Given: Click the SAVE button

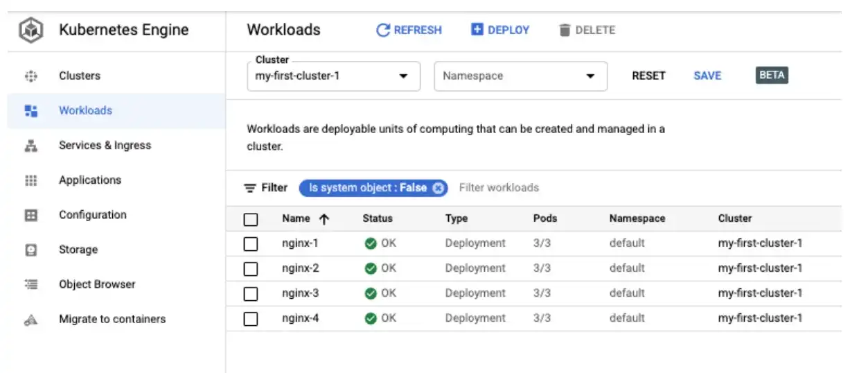Looking at the screenshot, I should tap(707, 76).
